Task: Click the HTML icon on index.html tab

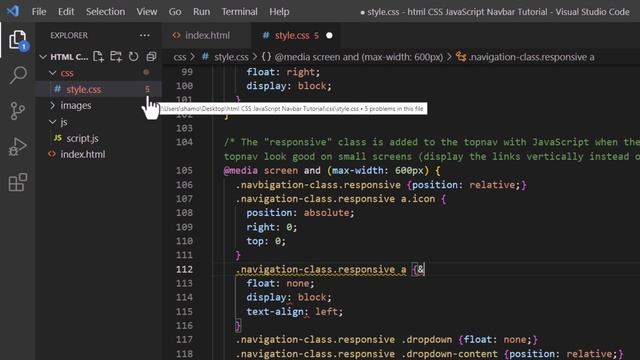Action: click(176, 36)
